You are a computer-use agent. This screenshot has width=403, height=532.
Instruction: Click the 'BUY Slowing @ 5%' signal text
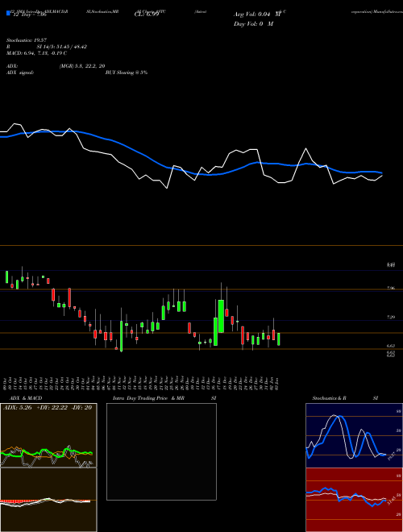click(x=127, y=73)
